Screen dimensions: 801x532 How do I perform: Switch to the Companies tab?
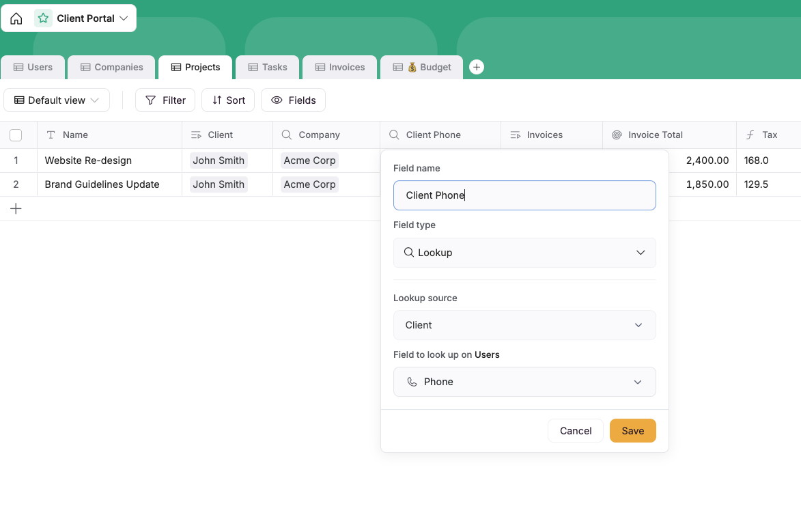pyautogui.click(x=111, y=68)
